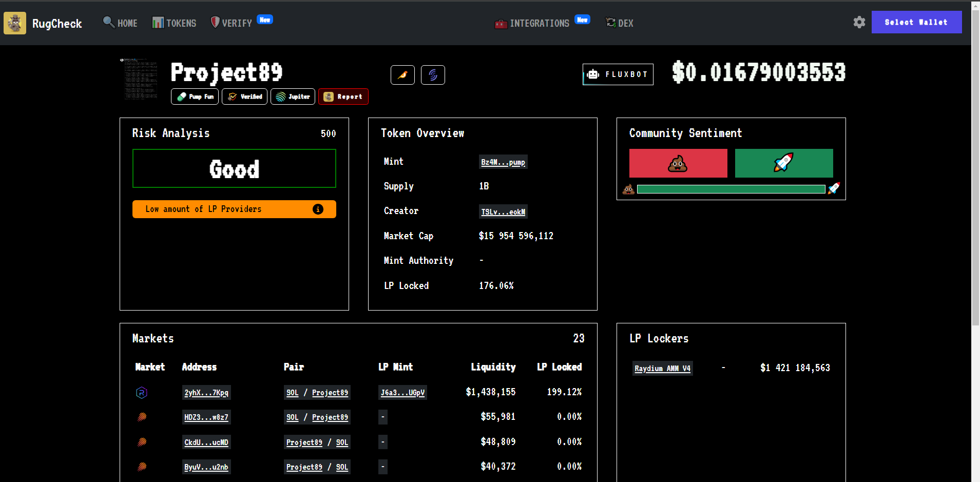The image size is (980, 482).
Task: Click the risk score 500
Action: pyautogui.click(x=329, y=134)
